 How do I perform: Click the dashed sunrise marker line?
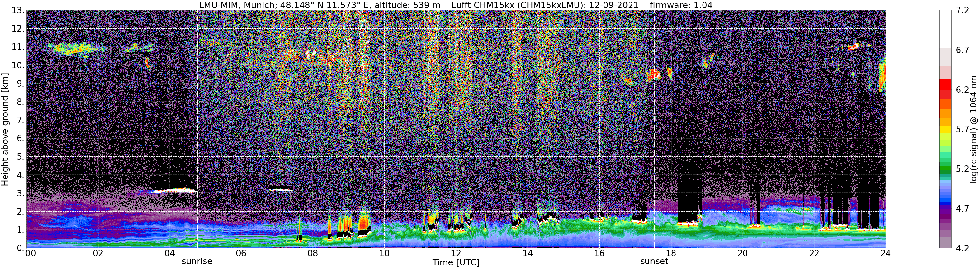tap(197, 129)
